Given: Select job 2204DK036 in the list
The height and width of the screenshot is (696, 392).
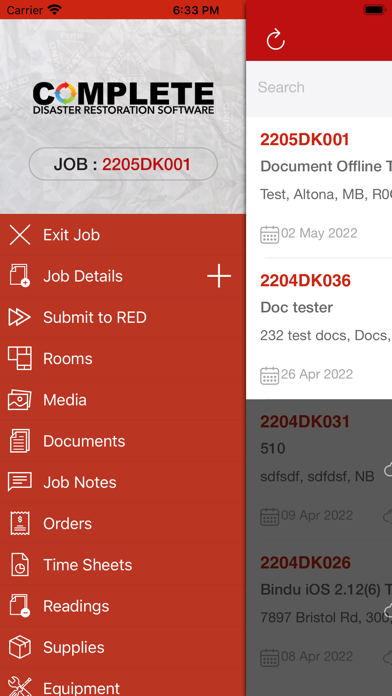Looking at the screenshot, I should point(305,281).
